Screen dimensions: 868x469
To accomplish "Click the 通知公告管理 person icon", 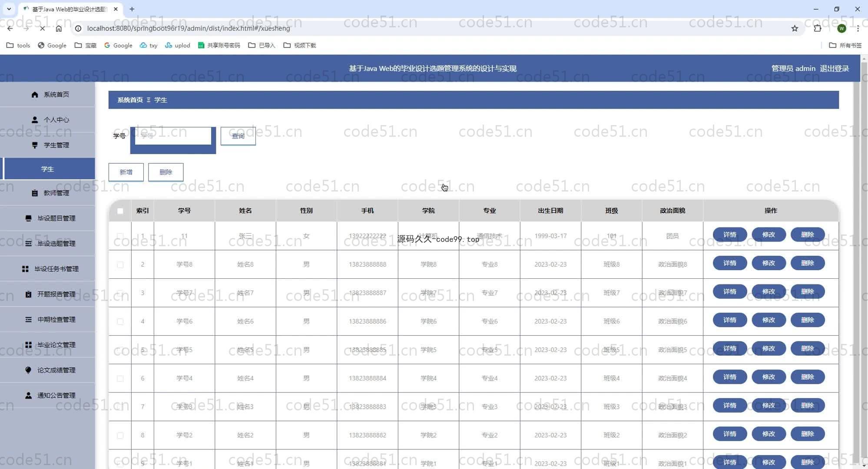I will click(29, 396).
